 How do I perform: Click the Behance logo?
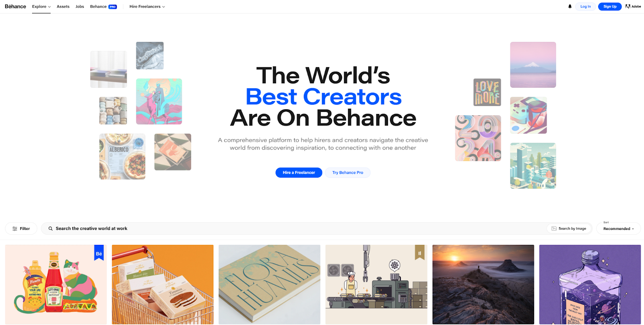(15, 6)
